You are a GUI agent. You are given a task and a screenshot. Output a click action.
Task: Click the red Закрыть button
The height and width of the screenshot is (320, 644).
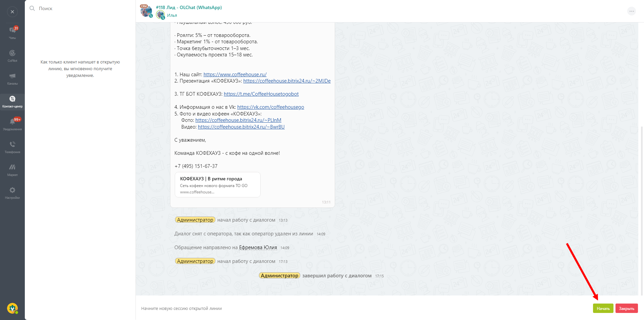click(x=626, y=308)
